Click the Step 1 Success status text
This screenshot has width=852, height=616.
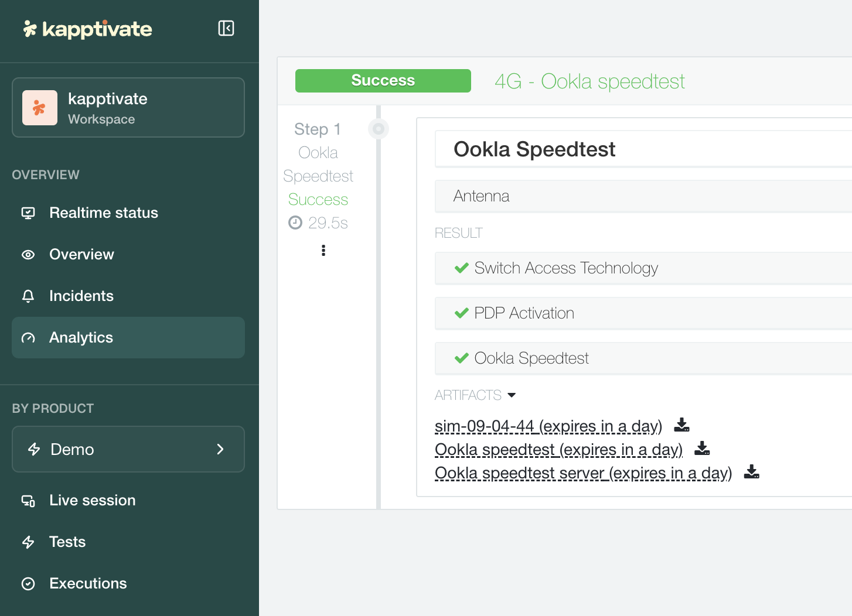coord(318,200)
